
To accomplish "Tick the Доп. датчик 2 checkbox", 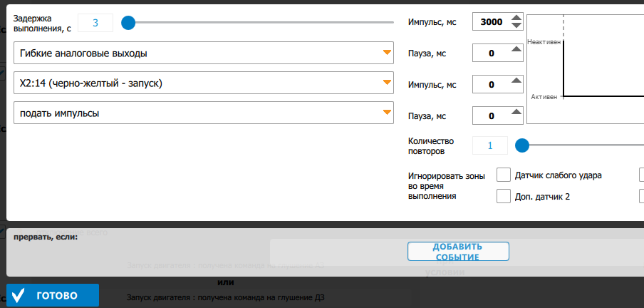I will pos(503,195).
